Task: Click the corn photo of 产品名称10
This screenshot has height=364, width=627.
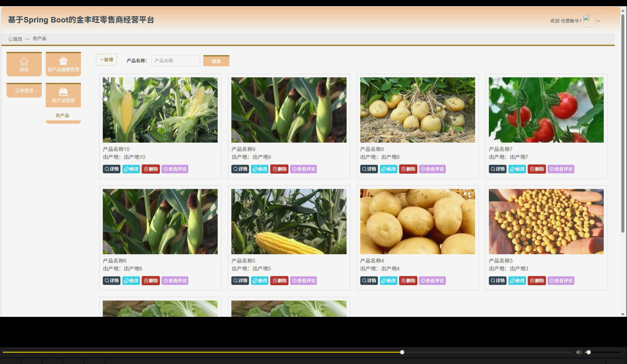Action: click(x=160, y=110)
